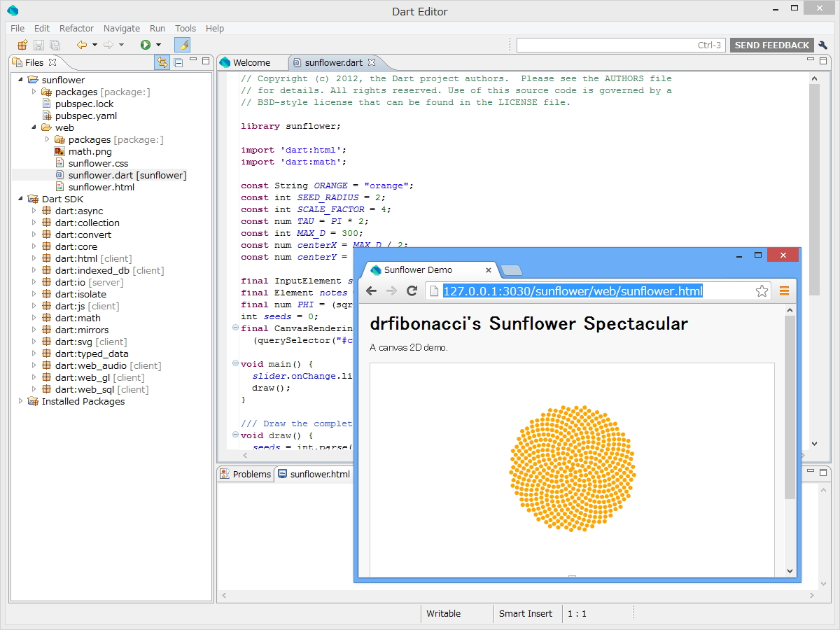Bookmark the demo page via the star
The width and height of the screenshot is (840, 630).
(761, 292)
